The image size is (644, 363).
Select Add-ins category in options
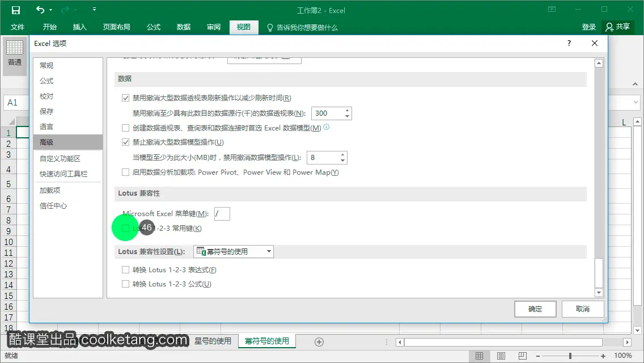click(68, 191)
